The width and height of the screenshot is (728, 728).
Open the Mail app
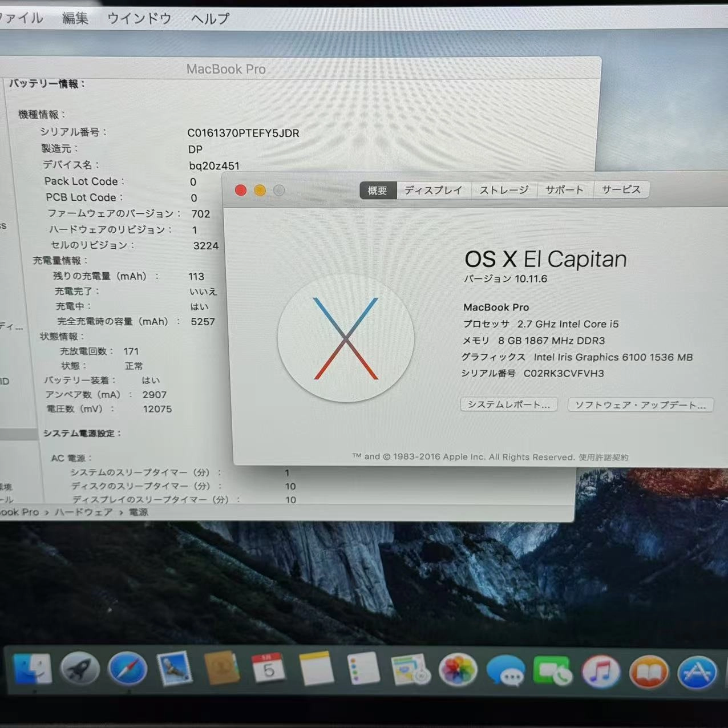pos(175,669)
